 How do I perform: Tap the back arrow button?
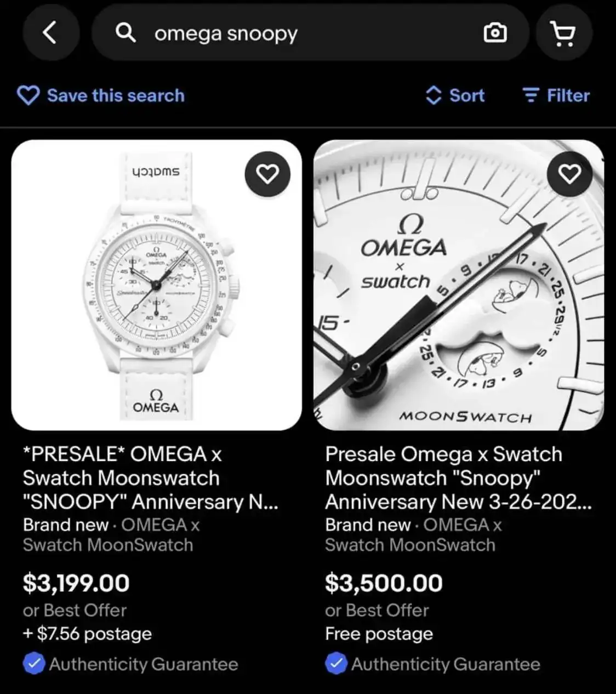50,33
